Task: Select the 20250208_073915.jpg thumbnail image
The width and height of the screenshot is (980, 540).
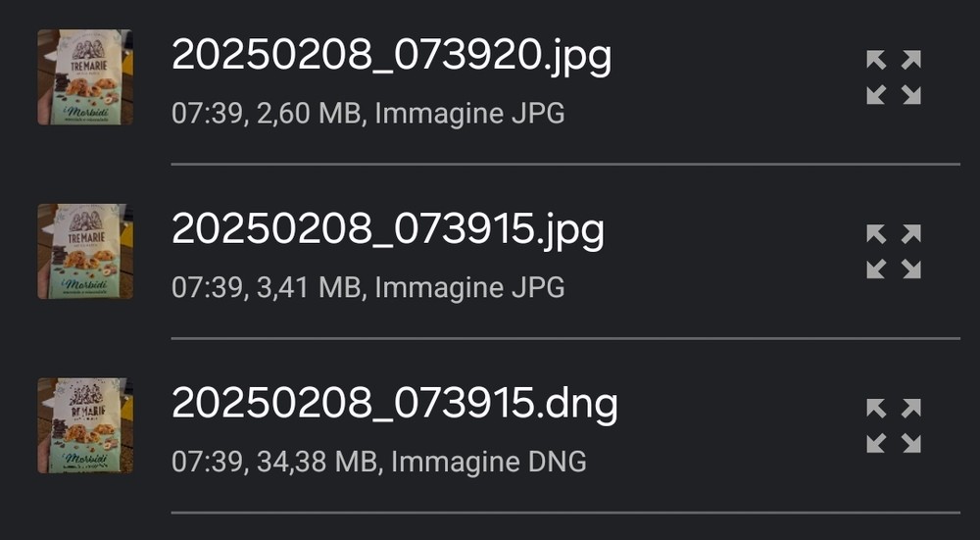Action: click(x=85, y=251)
